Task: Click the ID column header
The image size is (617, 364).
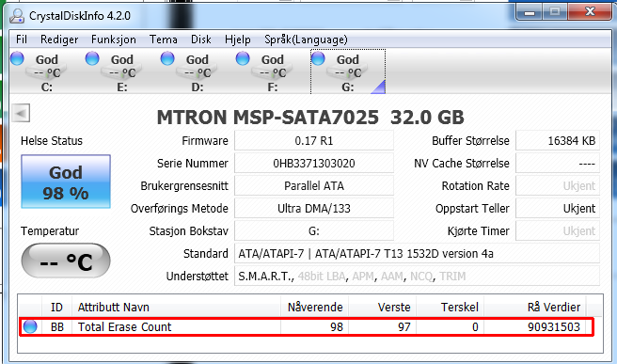Action: pos(56,307)
